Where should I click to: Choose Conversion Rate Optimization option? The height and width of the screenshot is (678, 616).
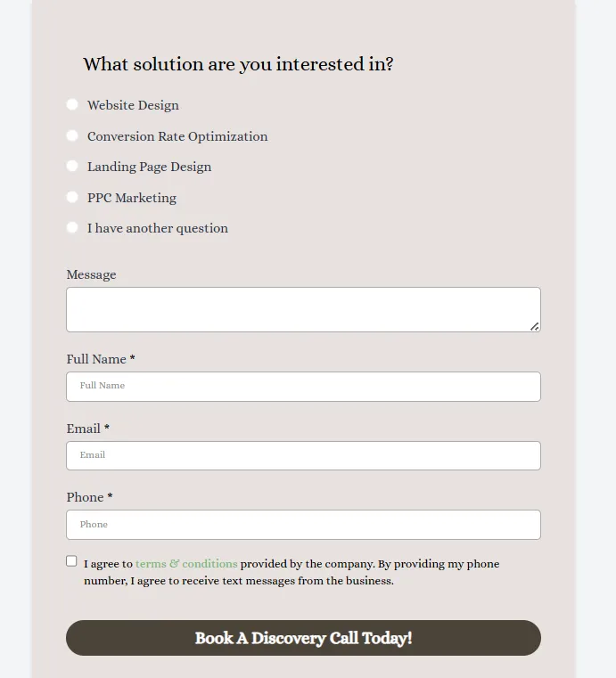(72, 135)
